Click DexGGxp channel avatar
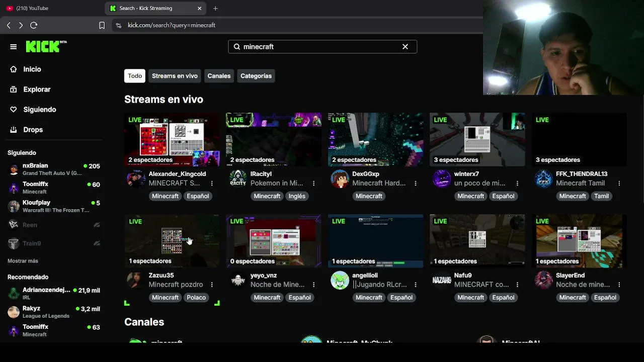Viewport: 644px width, 362px height. point(340,179)
